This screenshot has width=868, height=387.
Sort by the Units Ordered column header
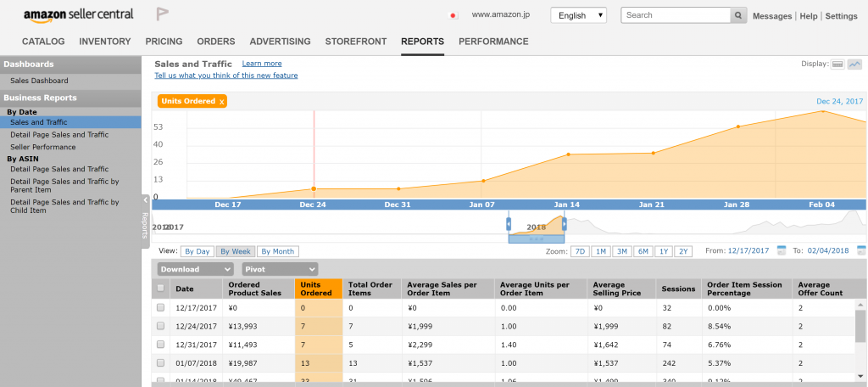319,289
